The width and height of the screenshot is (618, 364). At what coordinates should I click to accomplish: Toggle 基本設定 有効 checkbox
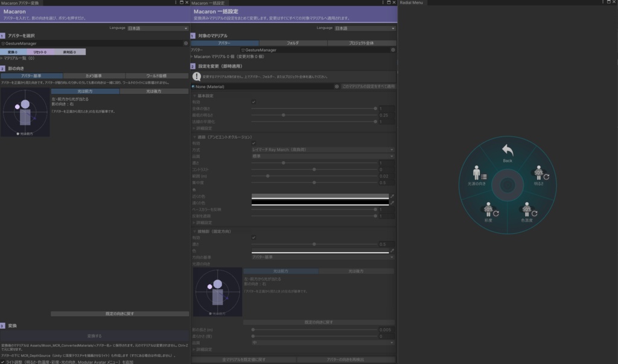[x=254, y=102]
